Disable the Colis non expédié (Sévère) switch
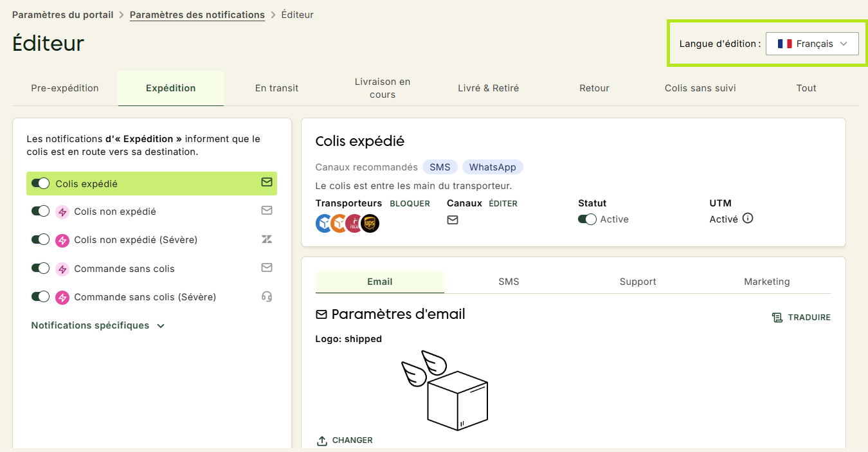This screenshot has width=868, height=452. tap(41, 239)
